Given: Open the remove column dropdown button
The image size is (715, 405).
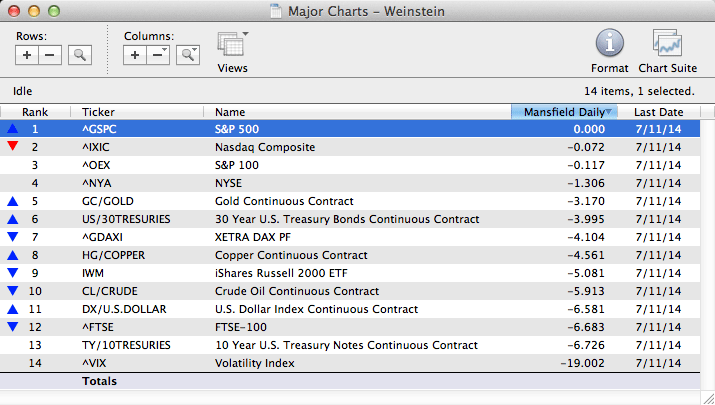Looking at the screenshot, I should coord(158,55).
